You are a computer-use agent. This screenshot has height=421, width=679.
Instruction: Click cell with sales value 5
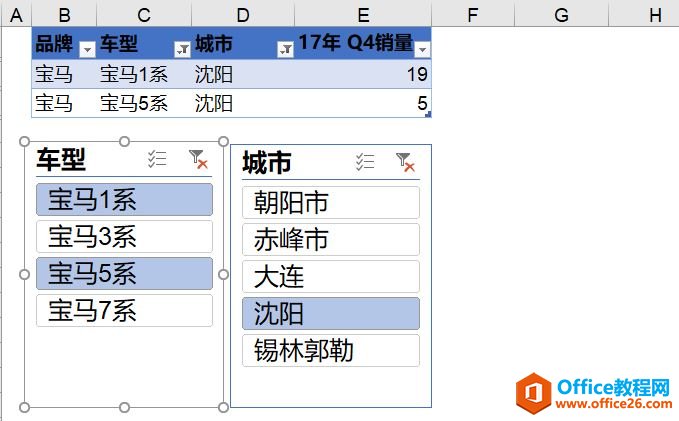click(363, 103)
